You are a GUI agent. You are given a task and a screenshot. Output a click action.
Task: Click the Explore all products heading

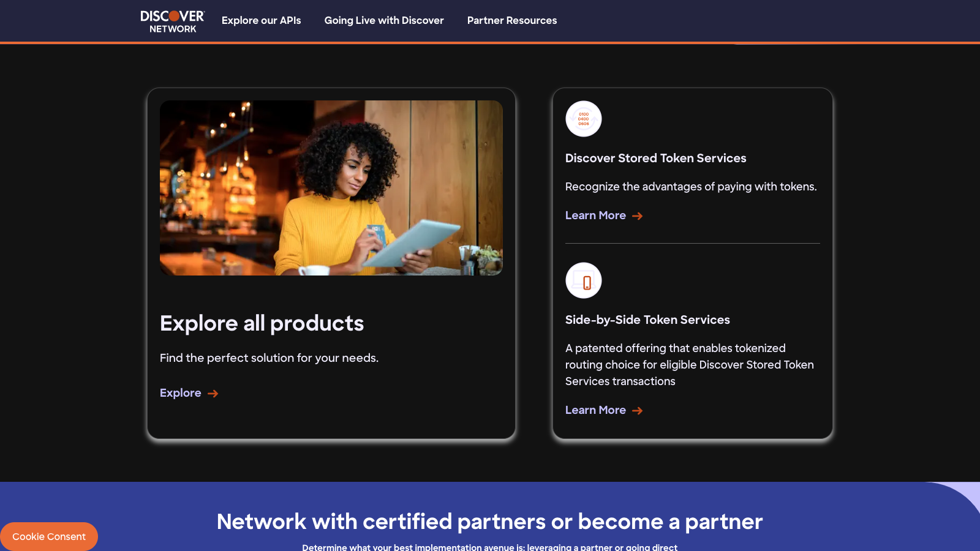pos(262,323)
